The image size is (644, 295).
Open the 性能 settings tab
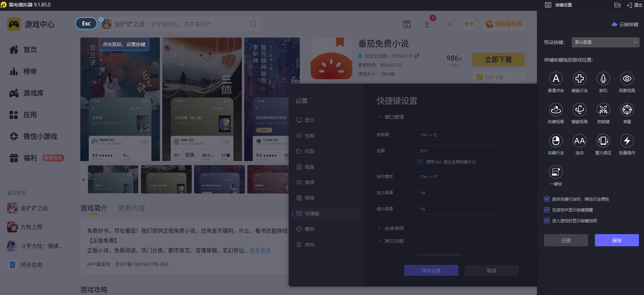tap(309, 136)
